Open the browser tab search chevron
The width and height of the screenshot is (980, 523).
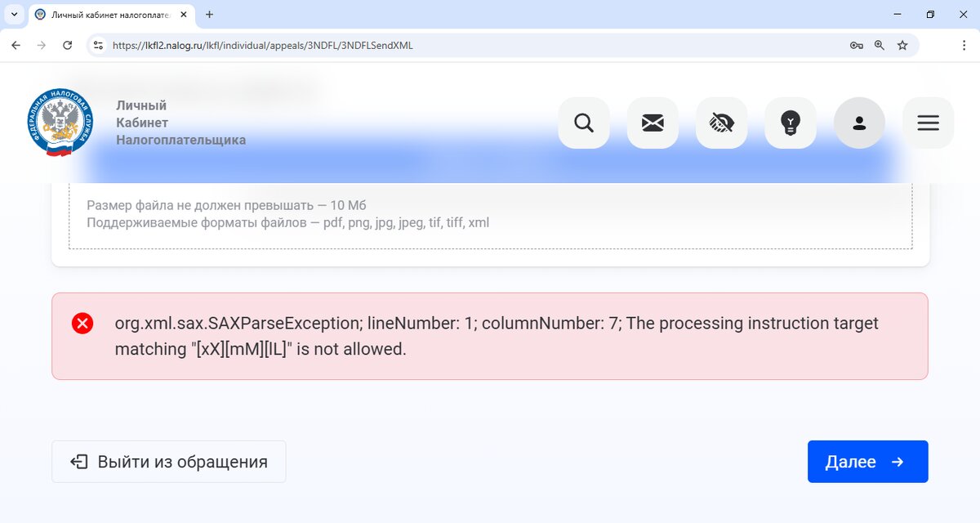[x=13, y=14]
